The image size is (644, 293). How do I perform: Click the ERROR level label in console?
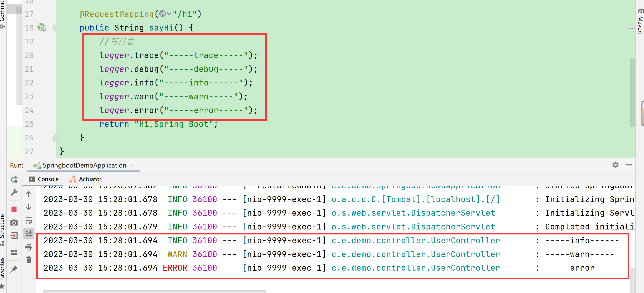click(175, 268)
